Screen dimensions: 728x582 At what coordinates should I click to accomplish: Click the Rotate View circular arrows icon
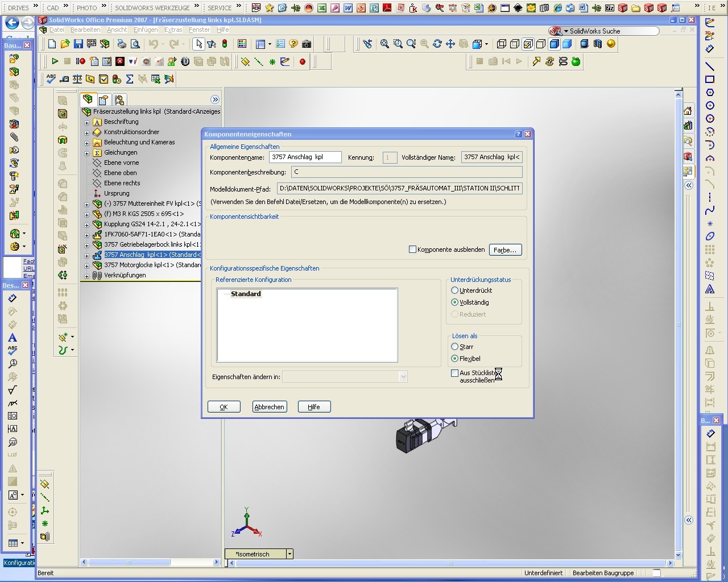point(437,44)
